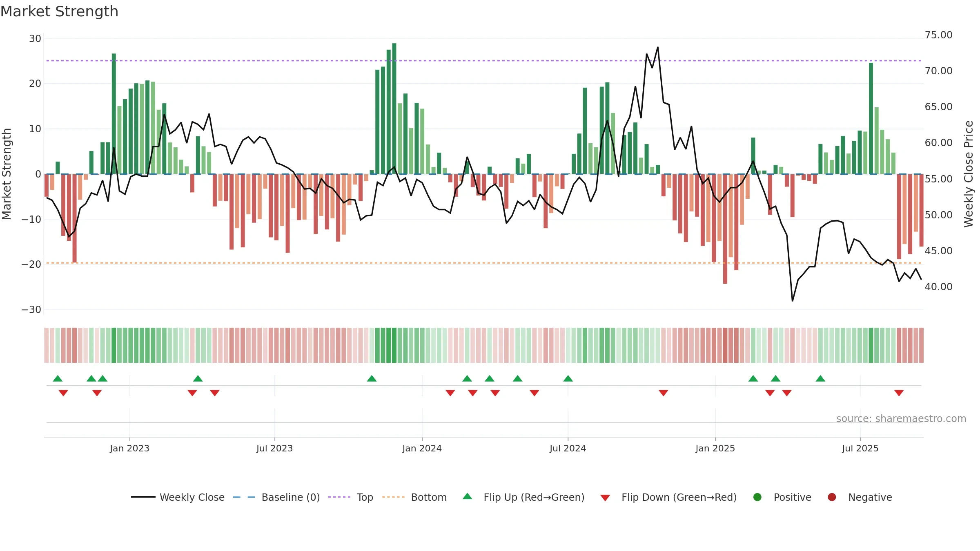Click the '55.00' tick on the right axis
980x551 pixels.
pyautogui.click(x=939, y=179)
